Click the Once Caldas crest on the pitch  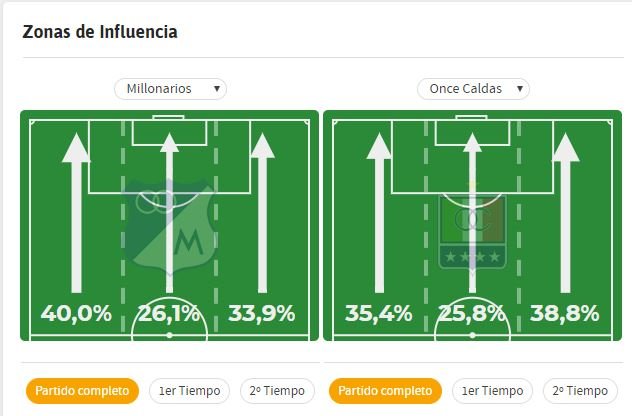tap(473, 228)
